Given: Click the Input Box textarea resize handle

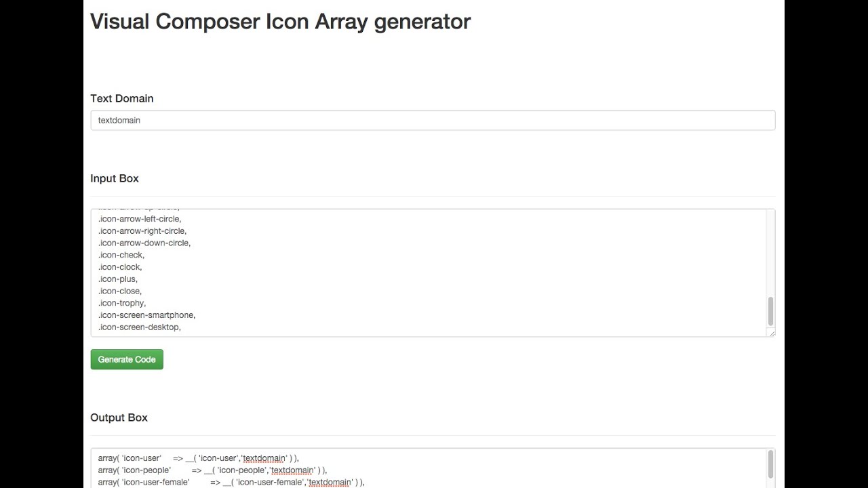Looking at the screenshot, I should tap(772, 333).
